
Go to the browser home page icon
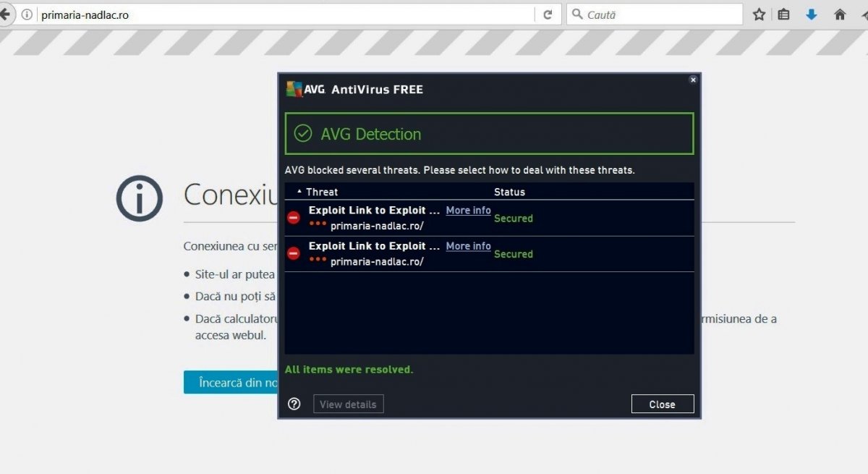coord(840,14)
